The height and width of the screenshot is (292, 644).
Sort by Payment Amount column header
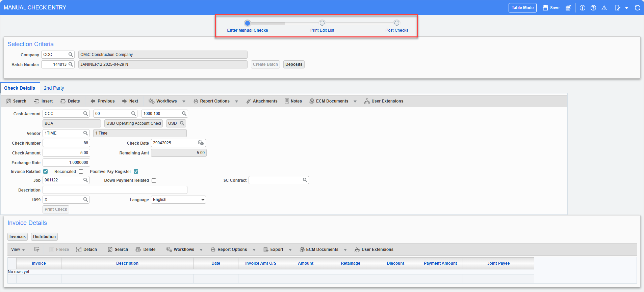(x=440, y=263)
